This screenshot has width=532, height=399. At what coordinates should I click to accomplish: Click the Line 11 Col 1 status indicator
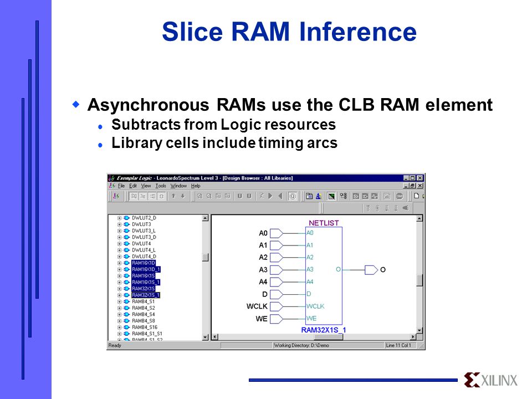click(x=401, y=345)
